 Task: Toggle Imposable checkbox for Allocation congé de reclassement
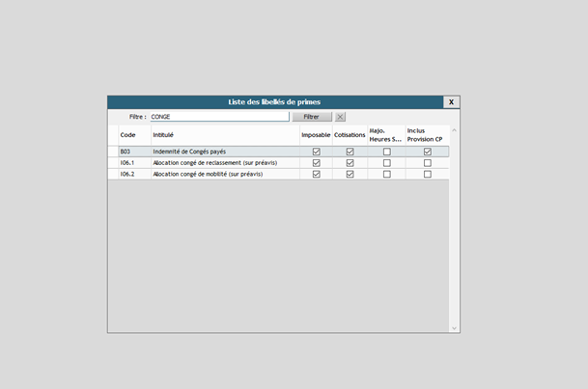[316, 163]
